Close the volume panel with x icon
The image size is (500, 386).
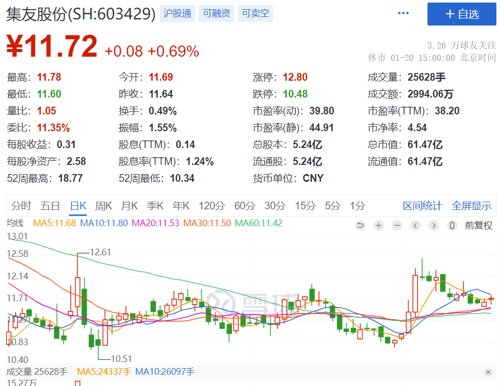(x=488, y=372)
